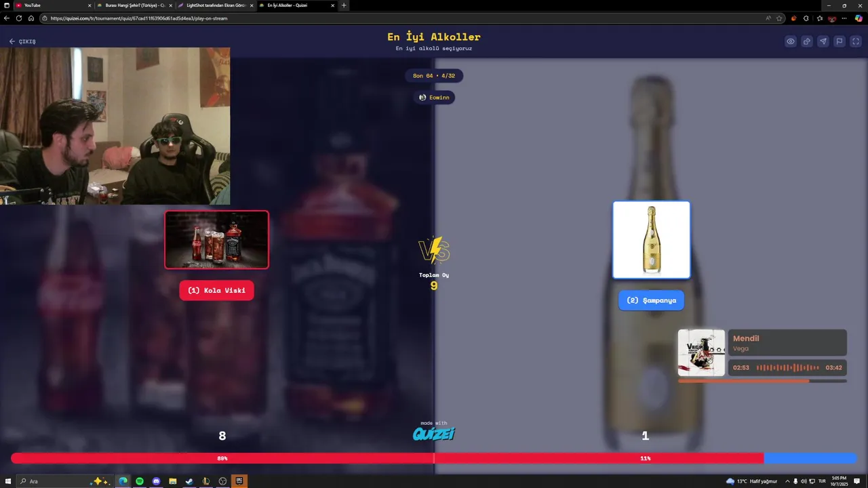This screenshot has height=488, width=868.
Task: Click the link/copy icon in Quizei header
Action: [807, 41]
